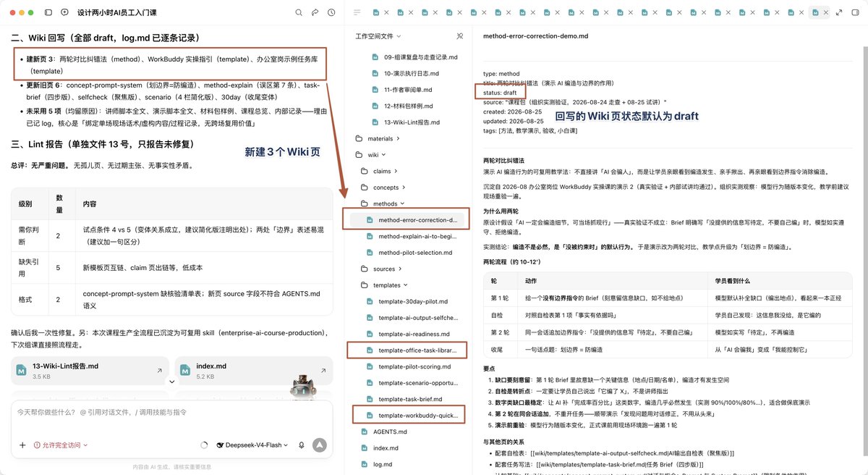
Task: Add an attachment with the plus icon
Action: click(22, 445)
